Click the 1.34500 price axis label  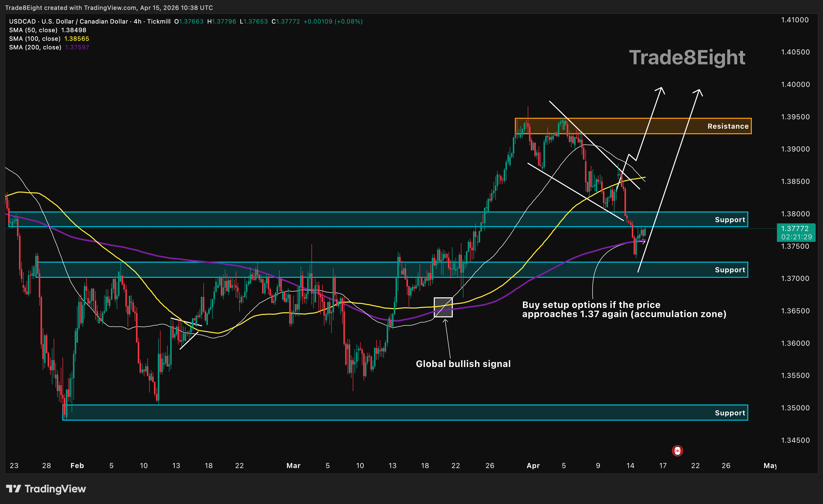[x=795, y=440]
